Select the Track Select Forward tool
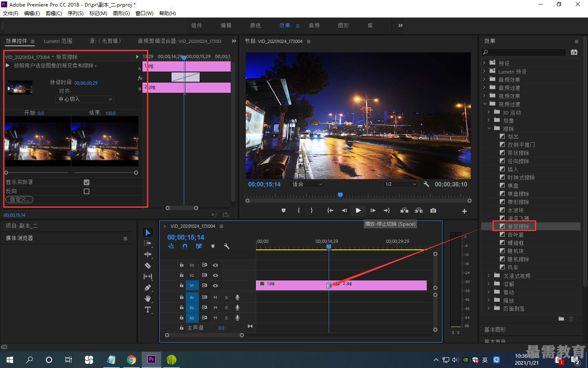The height and width of the screenshot is (368, 588). [148, 243]
